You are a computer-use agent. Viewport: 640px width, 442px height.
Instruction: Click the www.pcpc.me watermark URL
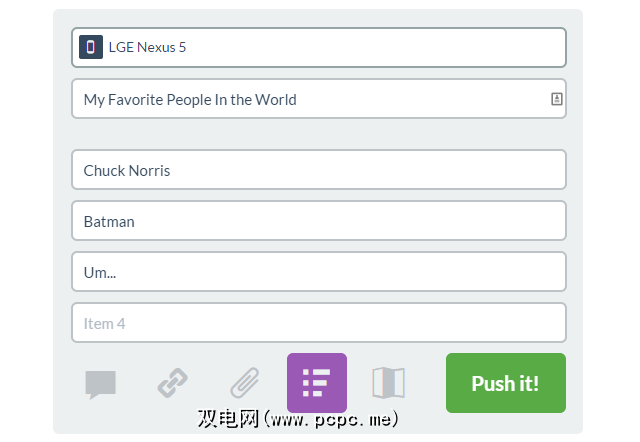(x=334, y=417)
